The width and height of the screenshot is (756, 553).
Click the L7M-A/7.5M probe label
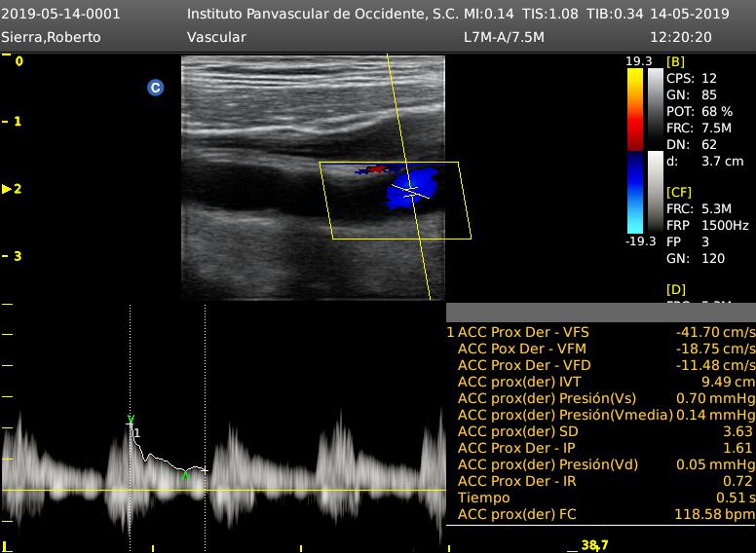pos(504,37)
